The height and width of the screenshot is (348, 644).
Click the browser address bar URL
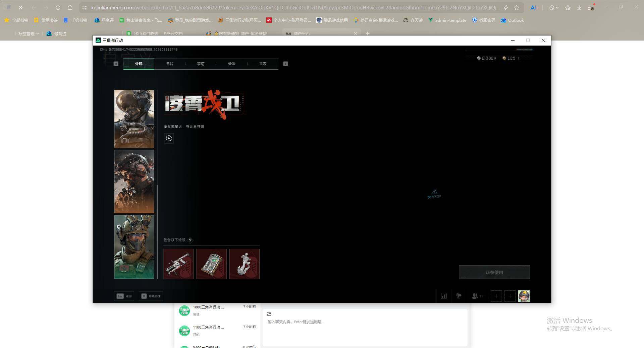[x=295, y=7]
